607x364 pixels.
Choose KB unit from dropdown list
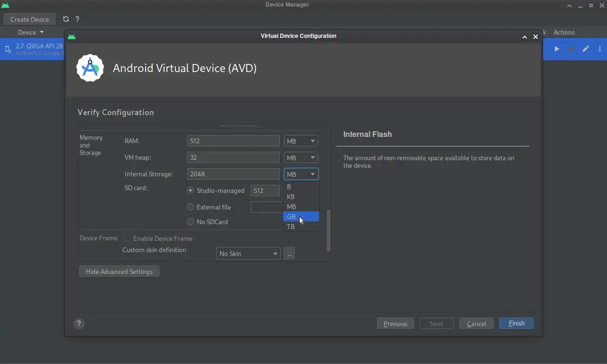(301, 197)
